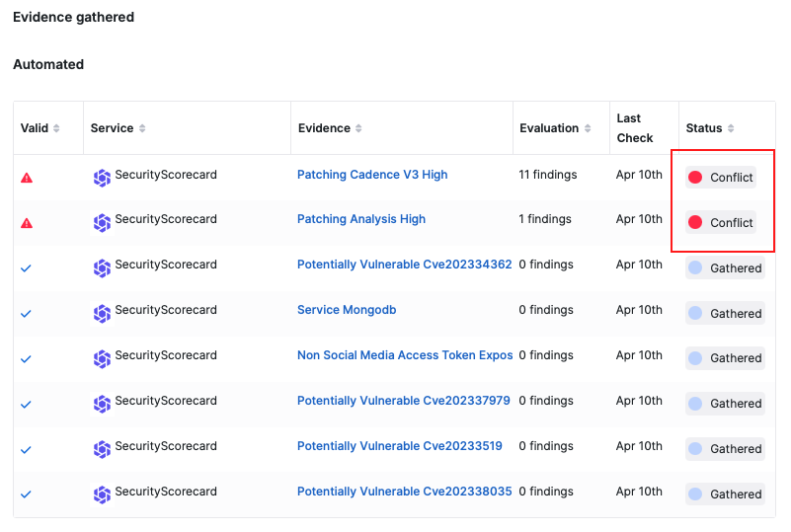Click SecurityScorecard logo in Cve20233519 row
This screenshot has height=532, width=791.
coord(102,449)
